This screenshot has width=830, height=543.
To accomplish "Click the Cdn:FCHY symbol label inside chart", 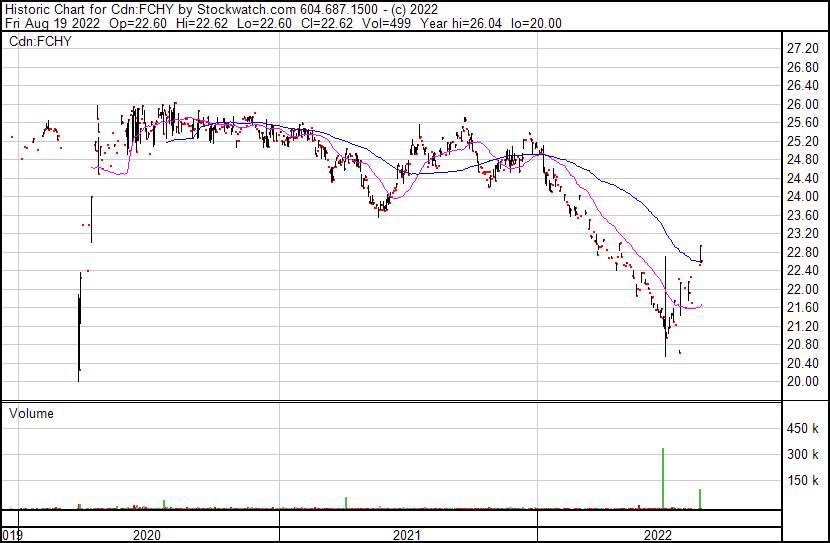I will pos(39,43).
